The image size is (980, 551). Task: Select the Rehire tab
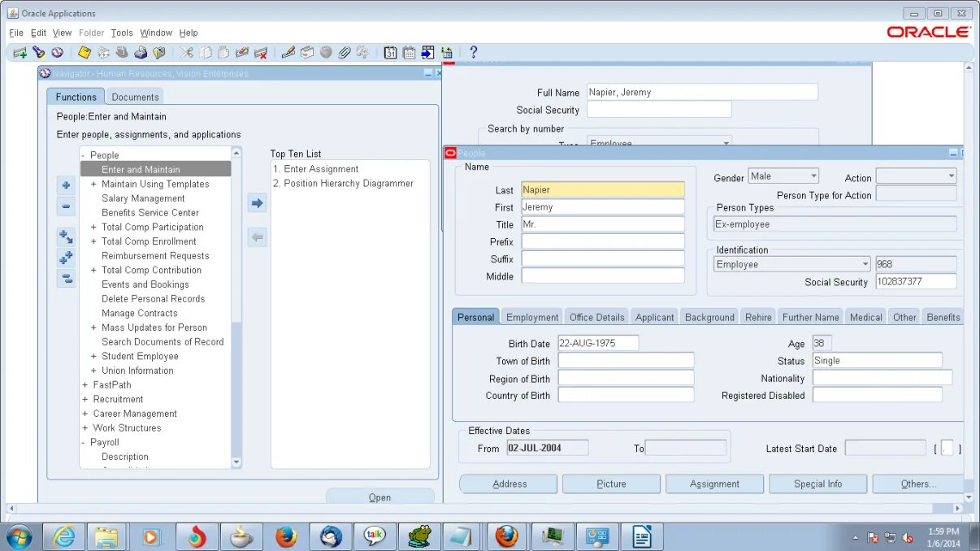click(x=758, y=317)
